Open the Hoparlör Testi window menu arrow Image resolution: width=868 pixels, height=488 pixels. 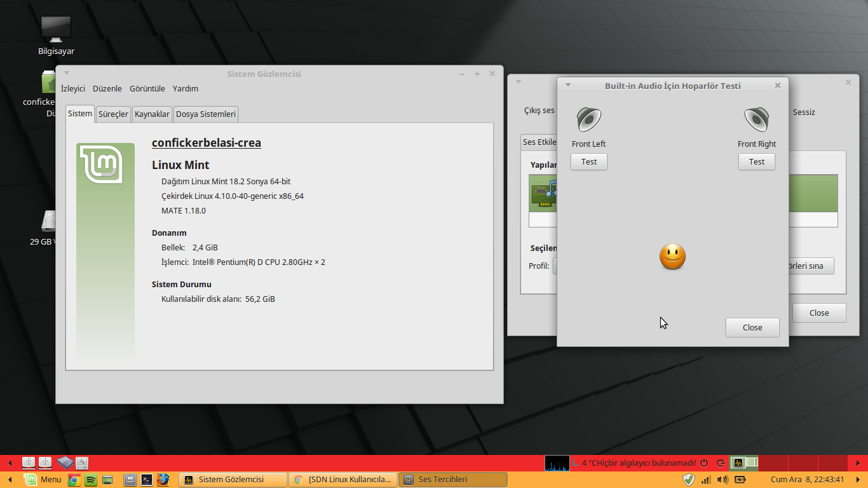(x=568, y=85)
